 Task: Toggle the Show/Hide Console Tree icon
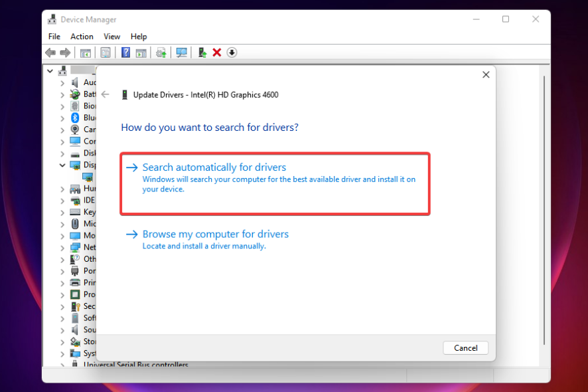[x=85, y=52]
